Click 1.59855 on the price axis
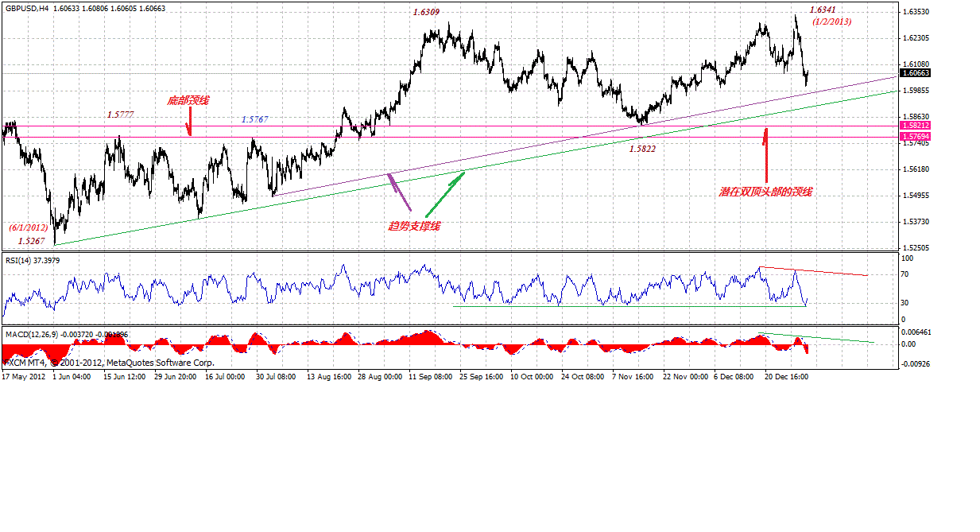The height and width of the screenshot is (532, 980). [916, 91]
